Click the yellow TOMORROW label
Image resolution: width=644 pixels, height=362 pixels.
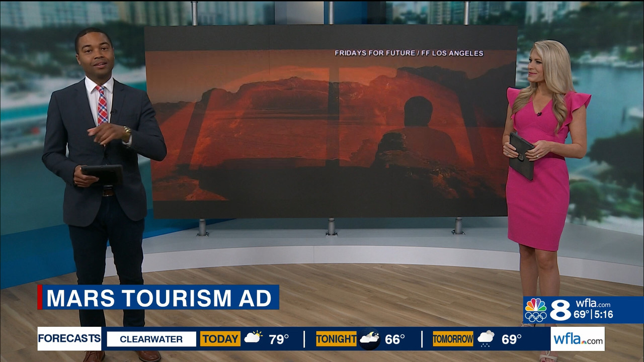point(453,339)
